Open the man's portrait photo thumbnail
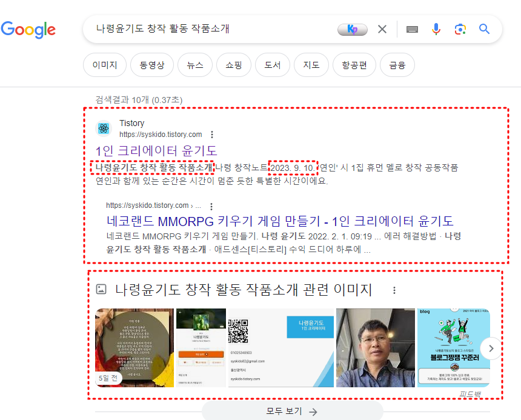 [x=376, y=347]
